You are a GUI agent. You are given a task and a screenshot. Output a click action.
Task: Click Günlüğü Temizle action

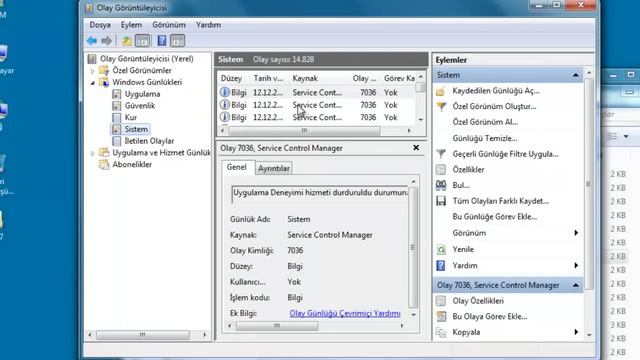click(485, 138)
